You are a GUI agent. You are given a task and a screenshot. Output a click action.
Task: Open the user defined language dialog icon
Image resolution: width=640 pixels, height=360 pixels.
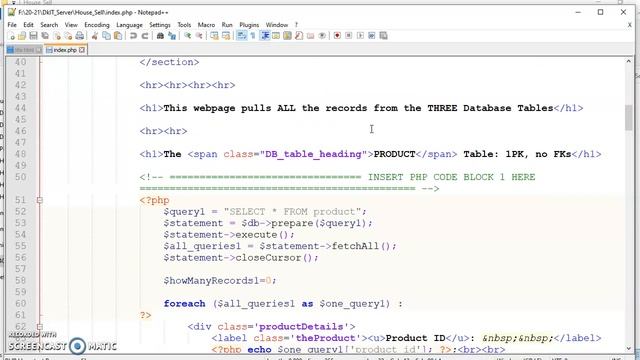click(x=276, y=36)
